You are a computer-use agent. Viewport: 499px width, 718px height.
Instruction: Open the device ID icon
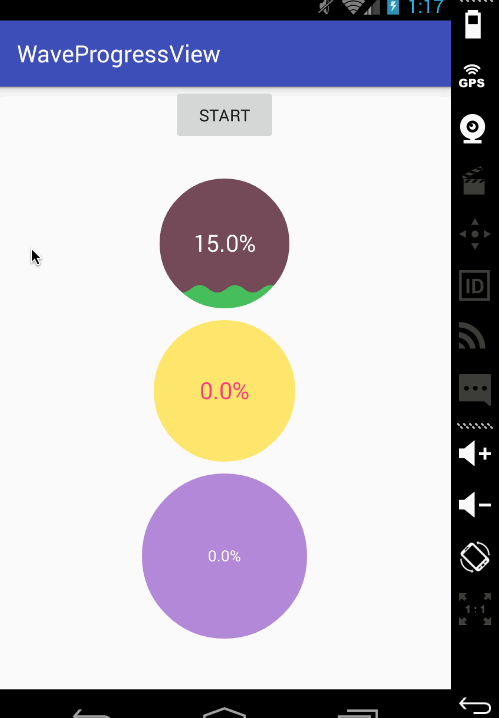(x=474, y=286)
